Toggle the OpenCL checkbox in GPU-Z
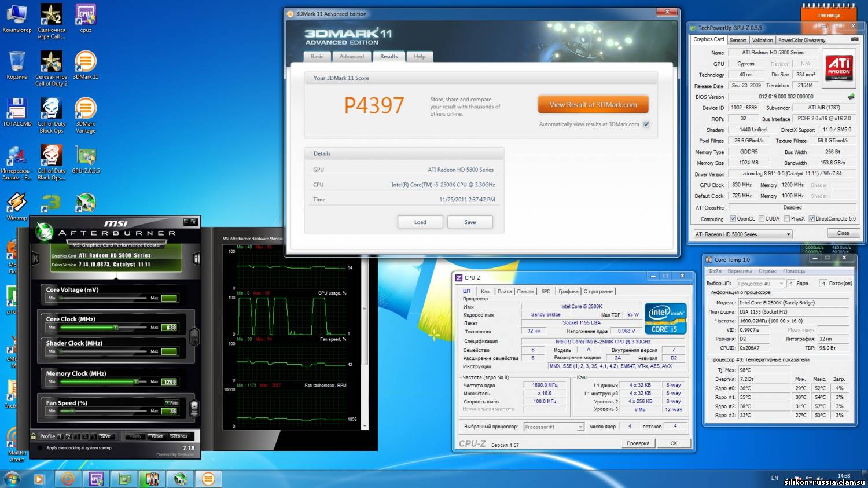868x488 pixels. pos(733,219)
